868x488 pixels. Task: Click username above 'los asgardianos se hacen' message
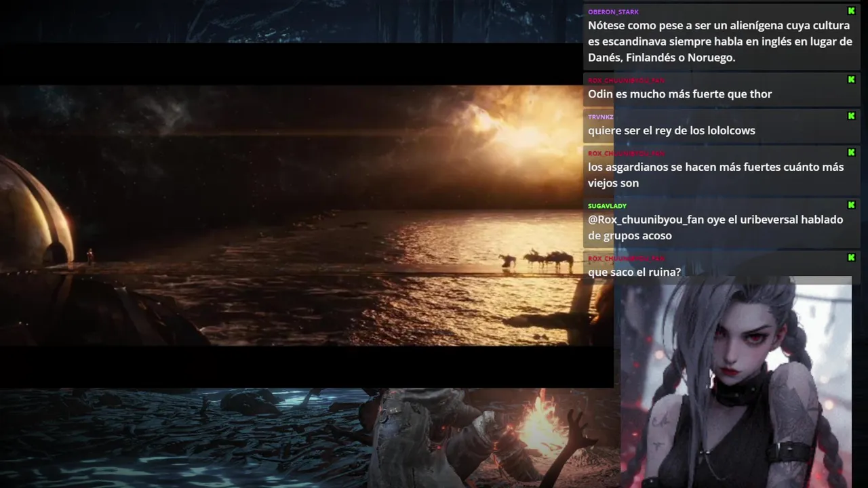point(626,153)
